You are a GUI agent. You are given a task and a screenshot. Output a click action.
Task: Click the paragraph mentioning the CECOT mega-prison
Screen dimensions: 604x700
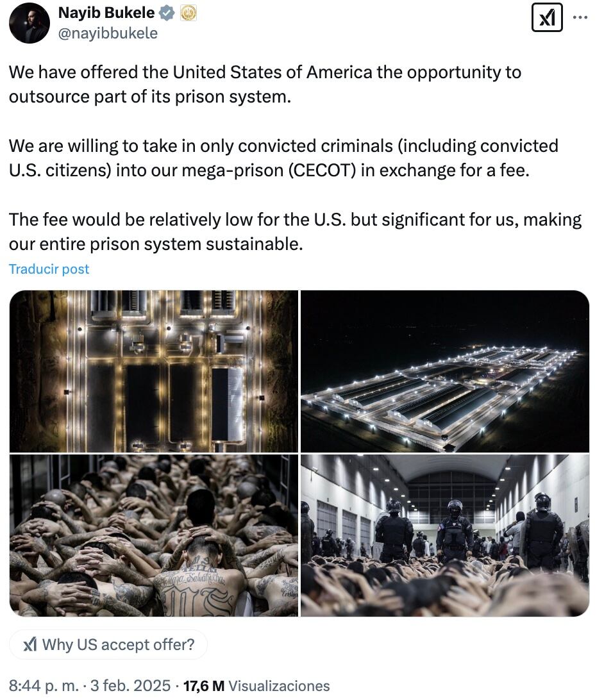[x=283, y=158]
